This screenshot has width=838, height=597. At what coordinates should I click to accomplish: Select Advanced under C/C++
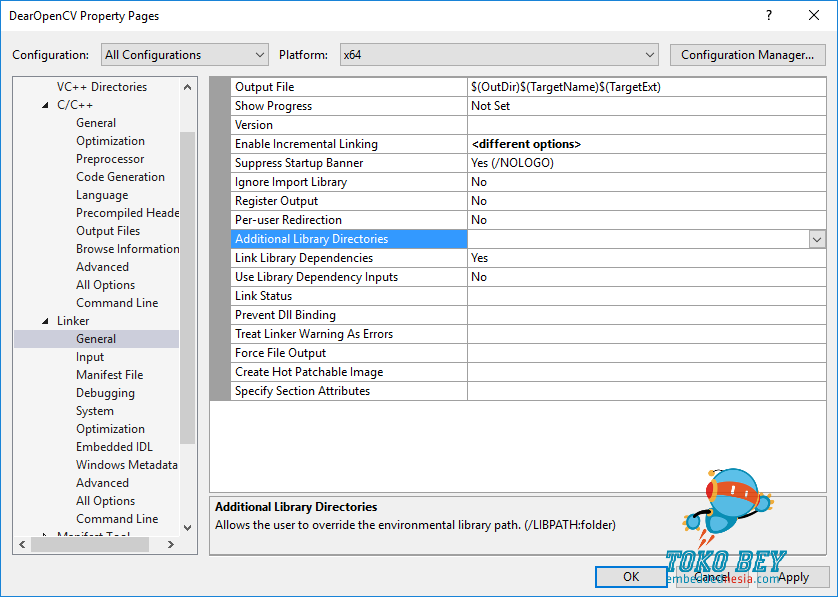click(x=102, y=267)
